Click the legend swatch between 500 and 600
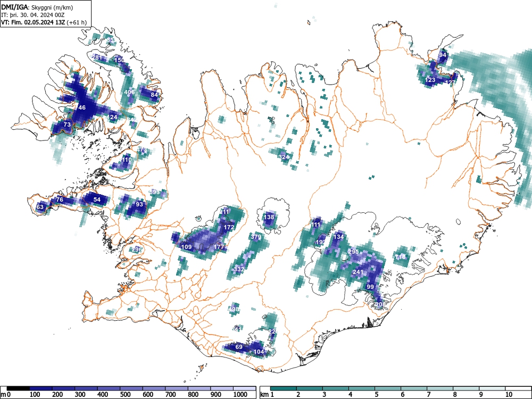 tap(131, 388)
